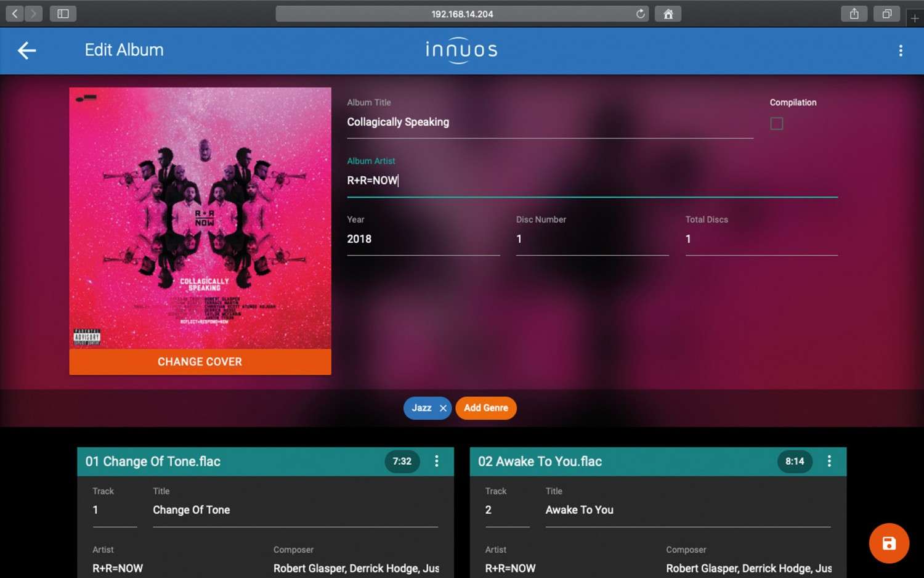Click the browser home icon
The image size is (924, 578).
tap(668, 14)
